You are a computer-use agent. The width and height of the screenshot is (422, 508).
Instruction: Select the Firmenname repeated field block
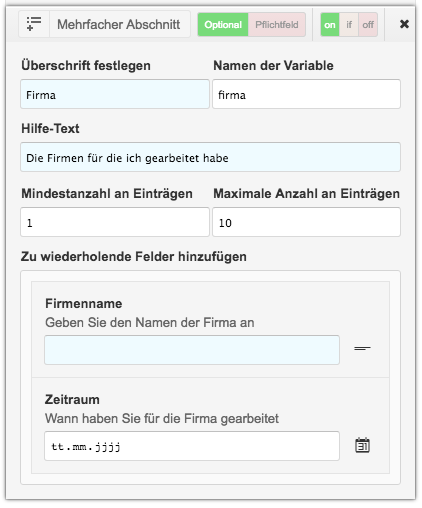pyautogui.click(x=210, y=330)
